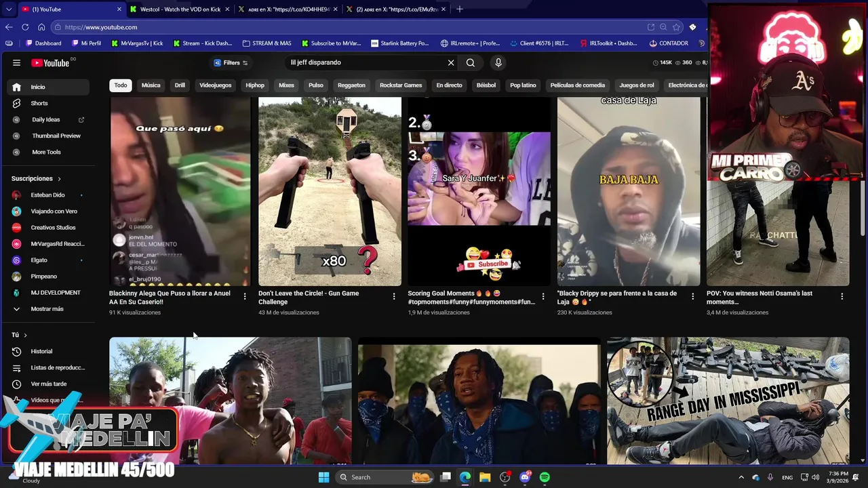Select the Béisbol filter chip
868x488 pixels.
point(486,85)
